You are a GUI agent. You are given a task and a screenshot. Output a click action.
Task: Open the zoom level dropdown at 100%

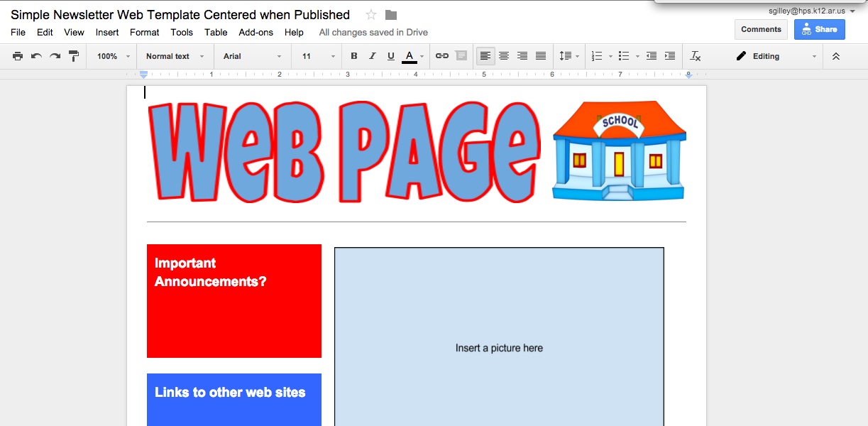pos(114,56)
